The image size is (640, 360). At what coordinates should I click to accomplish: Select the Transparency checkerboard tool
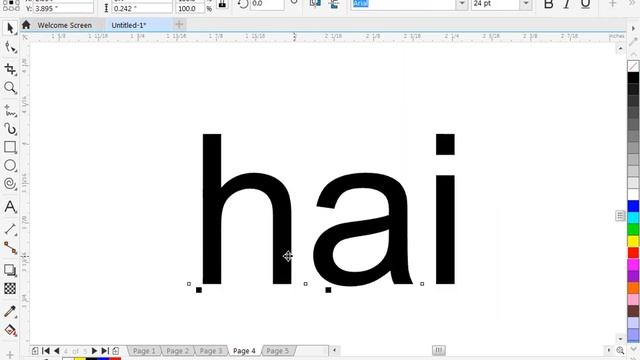click(10, 289)
